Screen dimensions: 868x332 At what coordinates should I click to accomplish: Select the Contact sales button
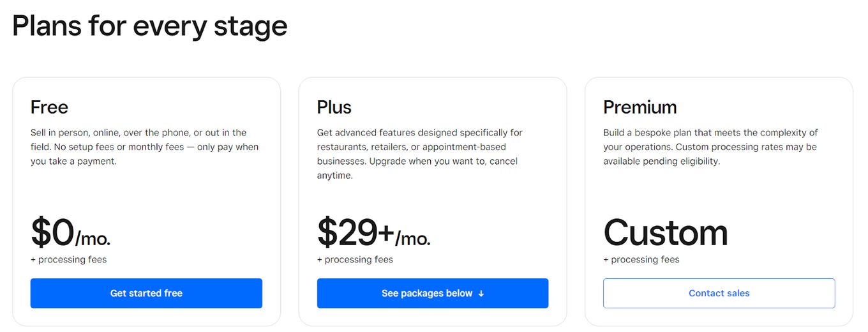(x=719, y=293)
